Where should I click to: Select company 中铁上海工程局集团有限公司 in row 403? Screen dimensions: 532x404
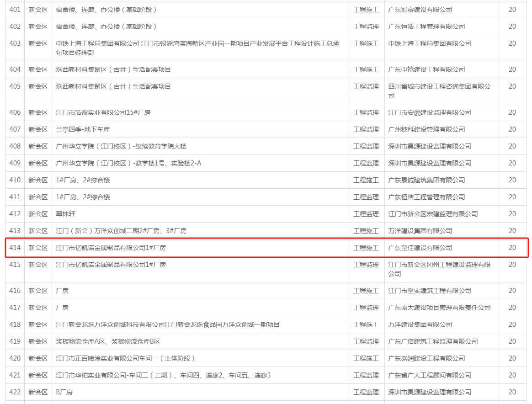pyautogui.click(x=430, y=43)
